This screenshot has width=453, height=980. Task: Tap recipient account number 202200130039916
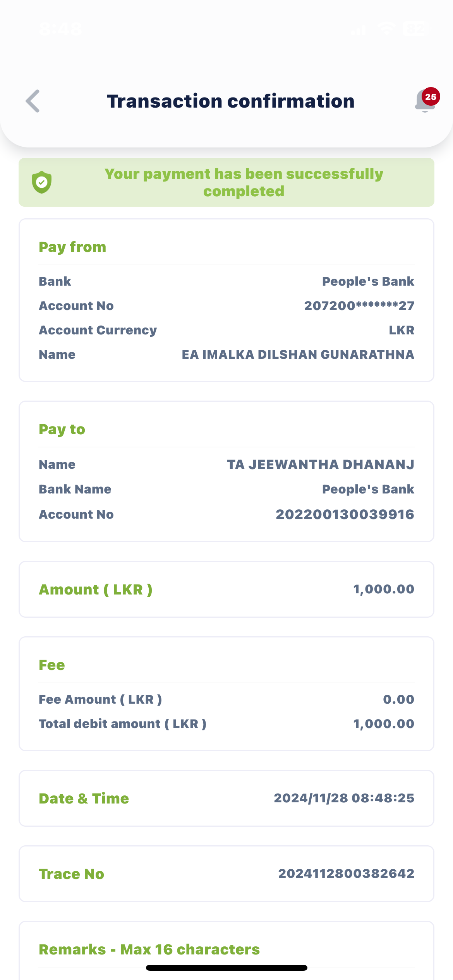345,514
